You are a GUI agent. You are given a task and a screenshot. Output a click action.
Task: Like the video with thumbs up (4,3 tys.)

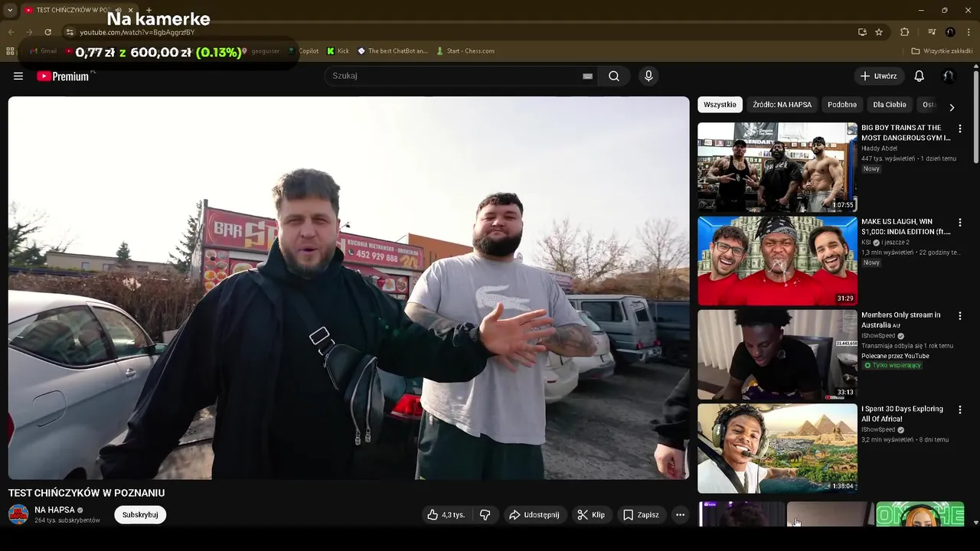pyautogui.click(x=446, y=515)
